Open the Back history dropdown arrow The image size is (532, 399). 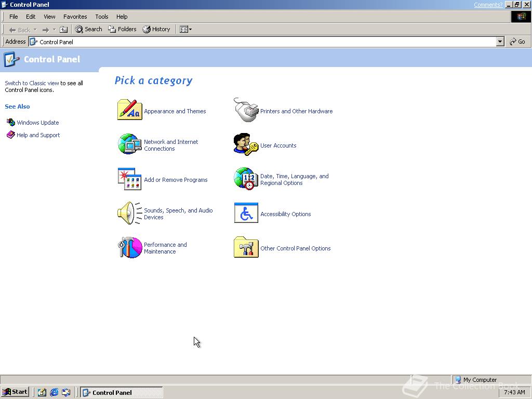(35, 30)
